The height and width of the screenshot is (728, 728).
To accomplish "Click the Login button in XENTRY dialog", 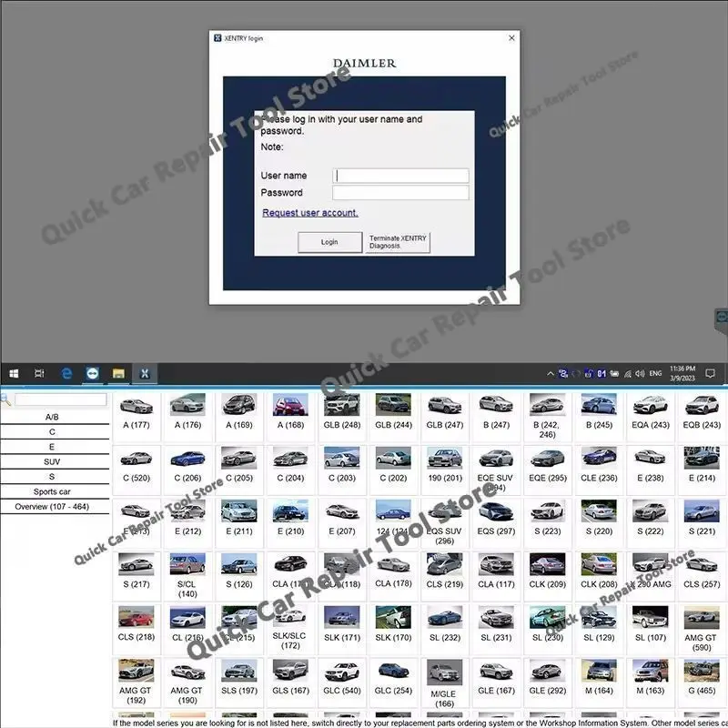I will 329,242.
